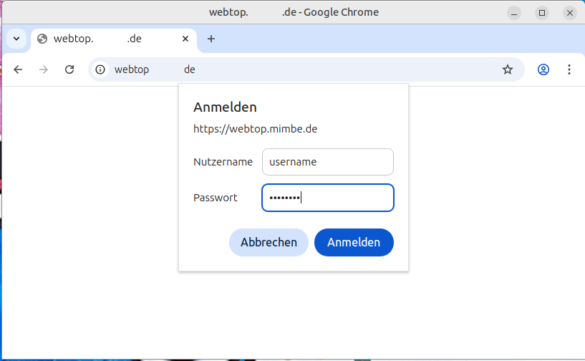This screenshot has width=585, height=361.
Task: Click the Nutzername label
Action: pos(223,162)
